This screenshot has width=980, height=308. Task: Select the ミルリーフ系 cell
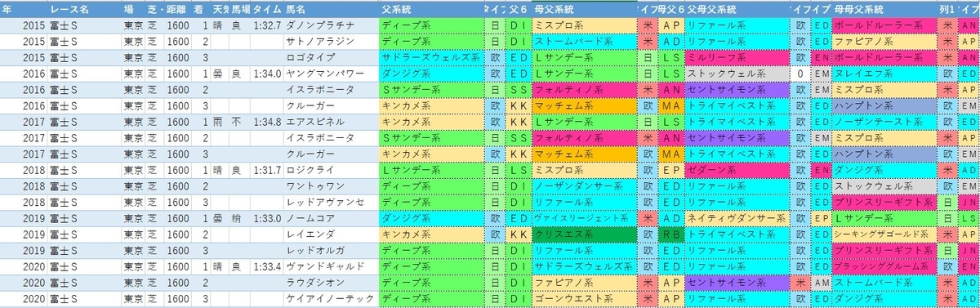tap(737, 58)
